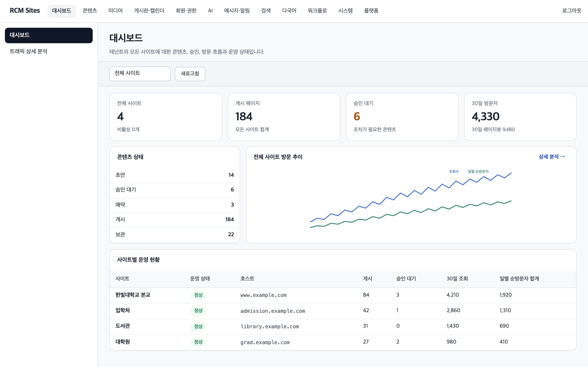Click the 일별 순방문자 chart legend label

(x=478, y=171)
